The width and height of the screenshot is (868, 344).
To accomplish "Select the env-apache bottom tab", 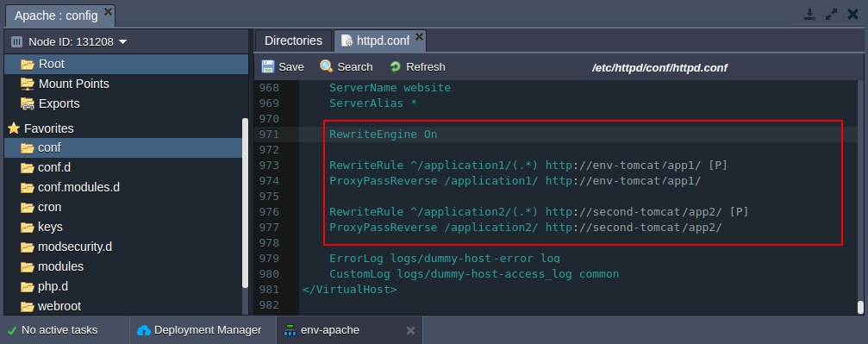I will click(349, 330).
